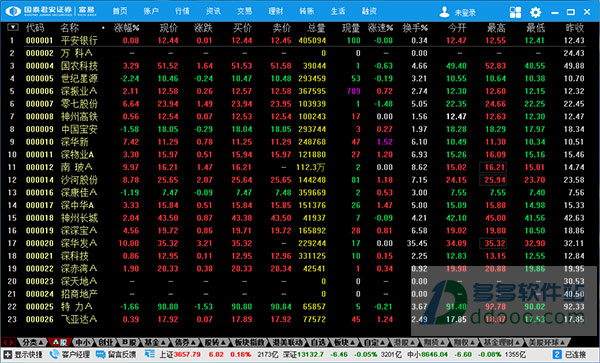
Task: Open the 交易 menu
Action: click(x=244, y=11)
